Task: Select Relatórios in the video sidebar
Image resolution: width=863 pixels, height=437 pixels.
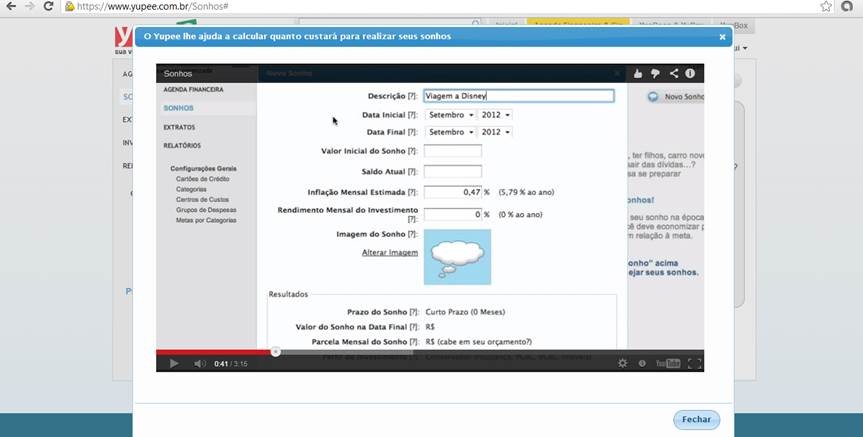Action: point(182,146)
